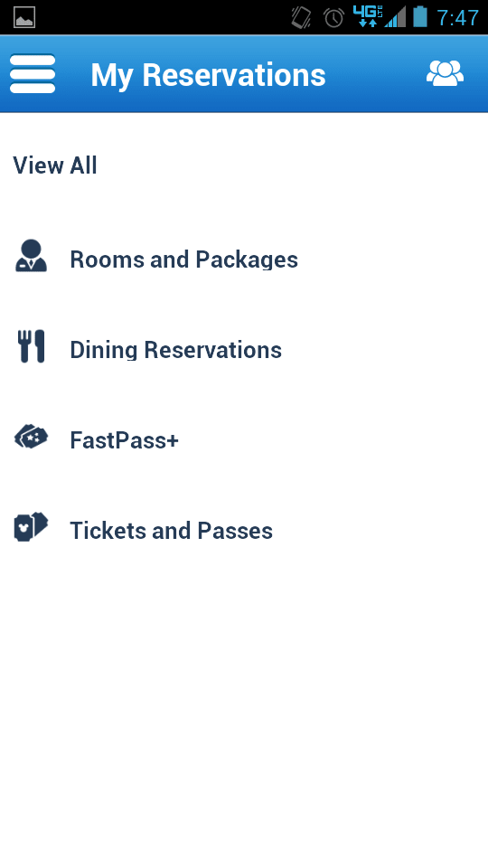Tap the battery indicator in status bar
This screenshot has height=868, width=488.
pos(420,16)
